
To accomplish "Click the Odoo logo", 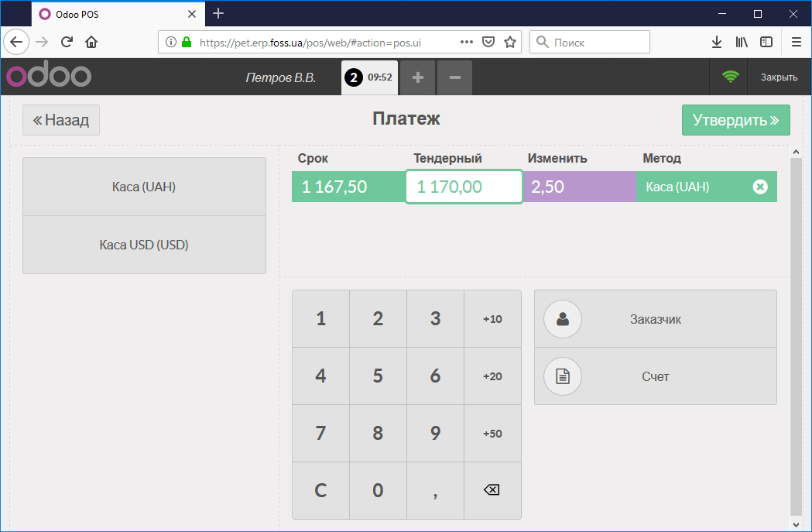I will 49,76.
